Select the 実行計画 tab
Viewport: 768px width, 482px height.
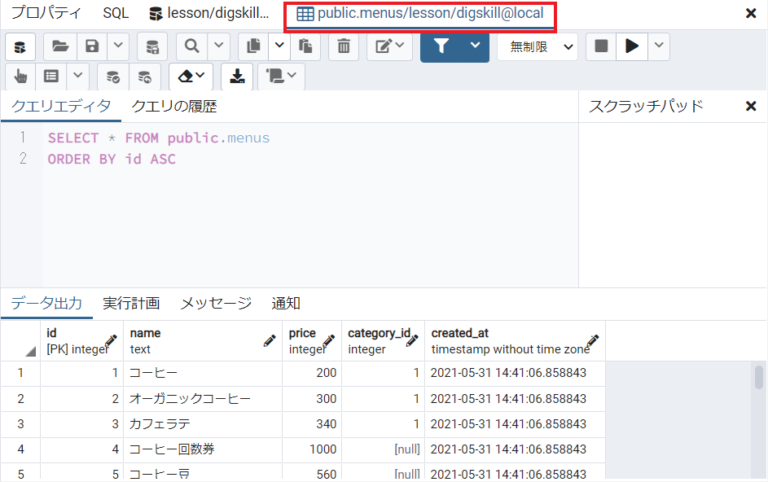[131, 303]
